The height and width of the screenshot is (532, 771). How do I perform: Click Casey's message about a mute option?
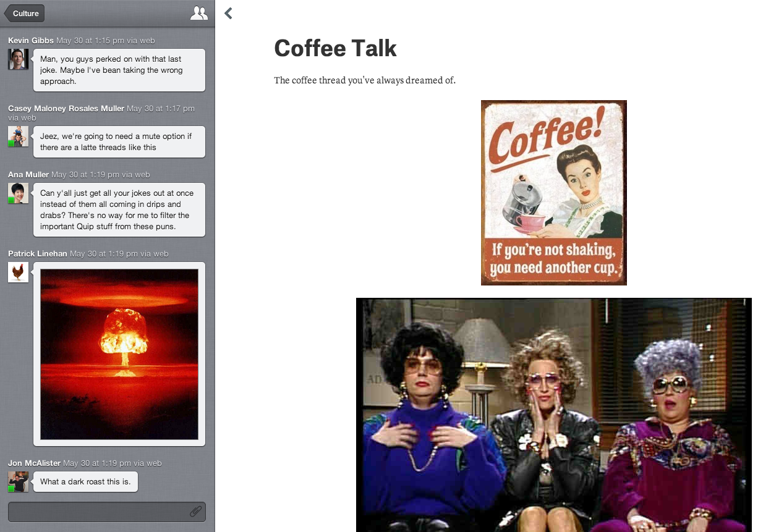coord(119,142)
